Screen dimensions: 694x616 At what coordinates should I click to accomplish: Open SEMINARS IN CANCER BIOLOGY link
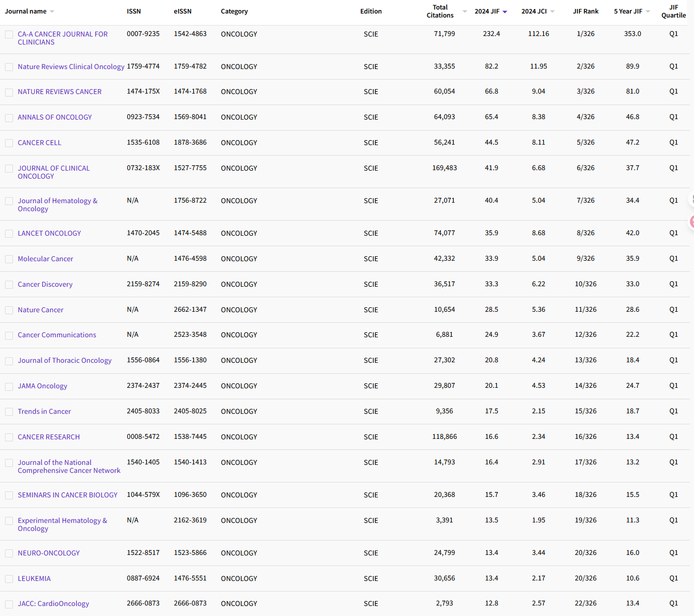pos(68,495)
